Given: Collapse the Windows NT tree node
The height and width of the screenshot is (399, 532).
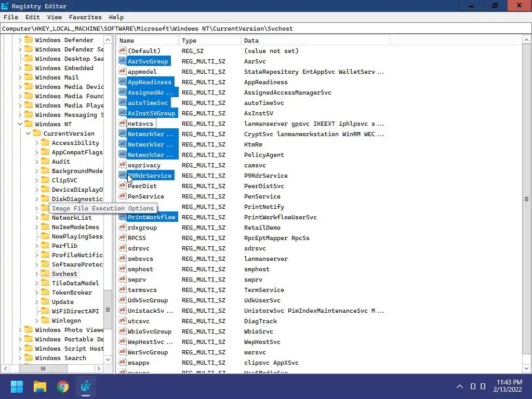Looking at the screenshot, I should point(20,124).
